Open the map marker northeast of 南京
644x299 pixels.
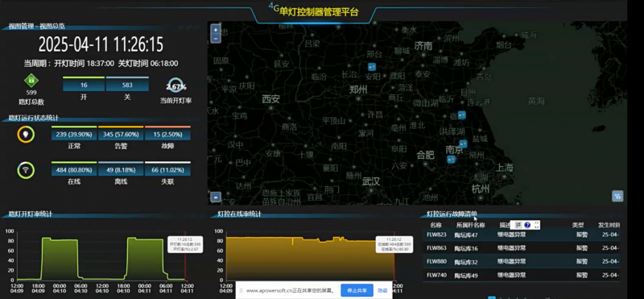click(464, 144)
